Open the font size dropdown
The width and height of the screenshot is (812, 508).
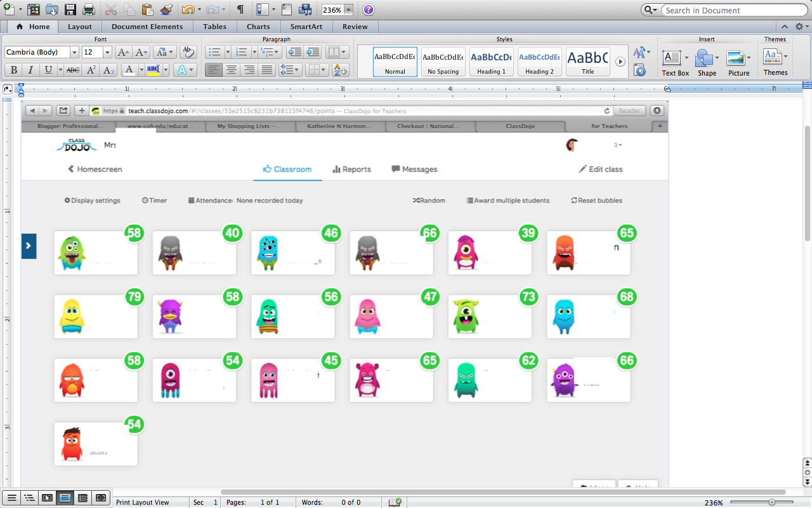[x=107, y=52]
